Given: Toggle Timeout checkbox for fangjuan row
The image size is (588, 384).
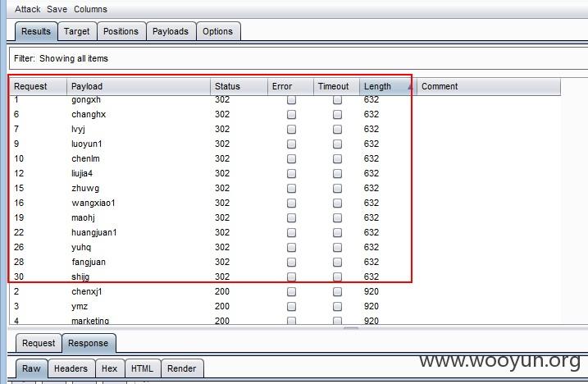Looking at the screenshot, I should (x=338, y=262).
